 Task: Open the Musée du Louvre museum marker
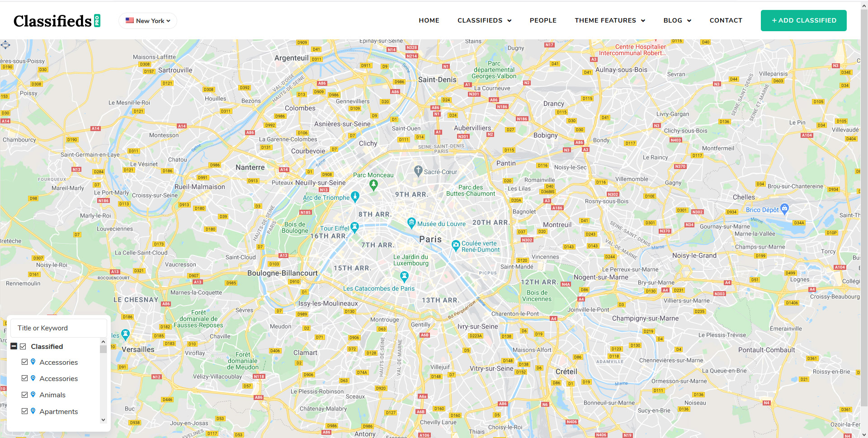click(x=411, y=223)
